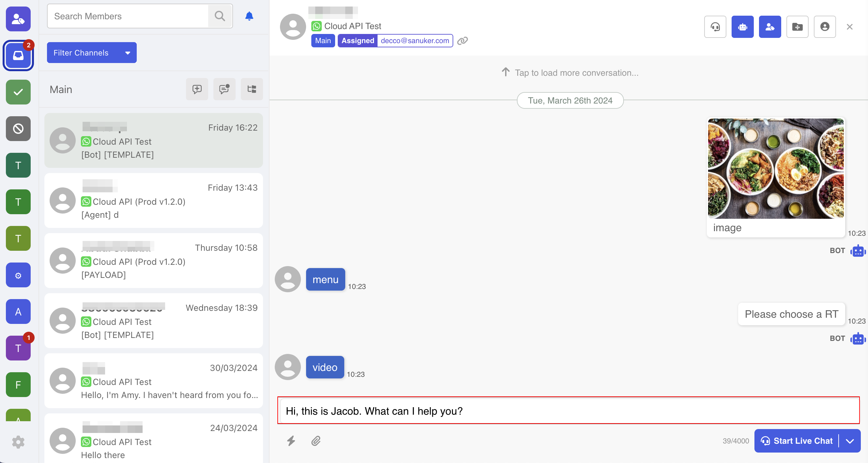
Task: Click the notification bell icon
Action: click(x=249, y=16)
